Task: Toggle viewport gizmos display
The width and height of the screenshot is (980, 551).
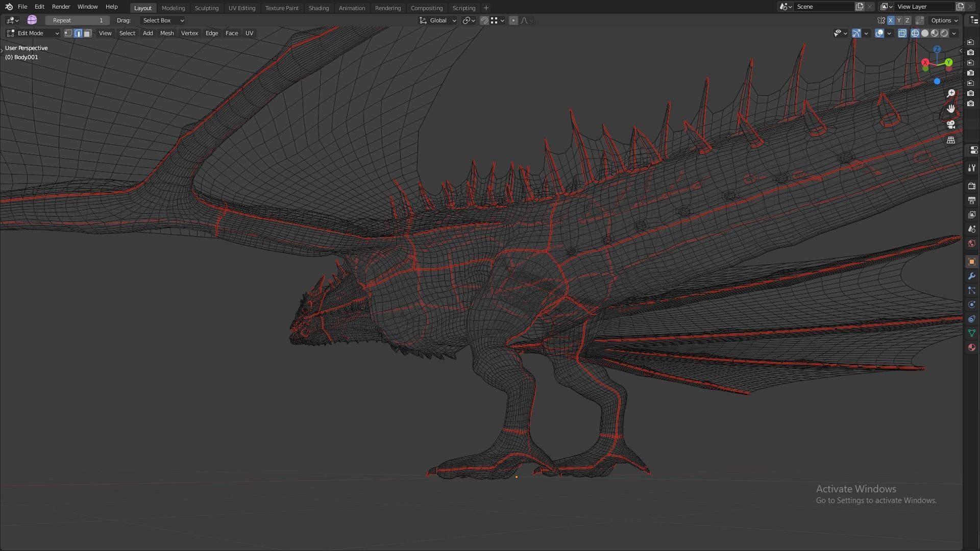Action: [856, 33]
